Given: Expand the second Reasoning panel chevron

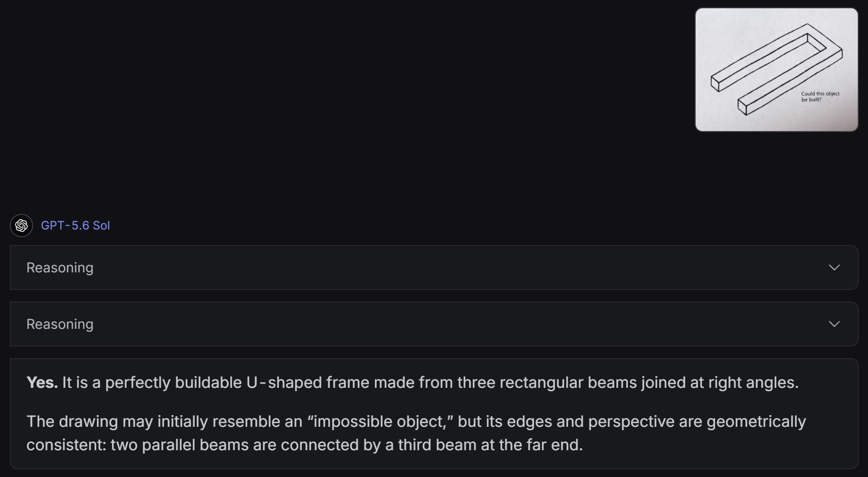Looking at the screenshot, I should coord(834,324).
